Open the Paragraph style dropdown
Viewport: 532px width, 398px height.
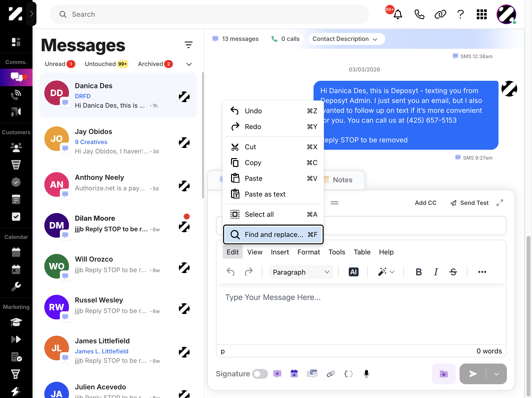pyautogui.click(x=301, y=272)
